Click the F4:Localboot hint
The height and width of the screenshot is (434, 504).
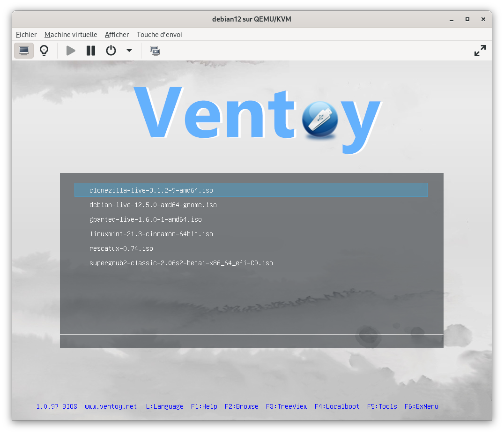[337, 407]
